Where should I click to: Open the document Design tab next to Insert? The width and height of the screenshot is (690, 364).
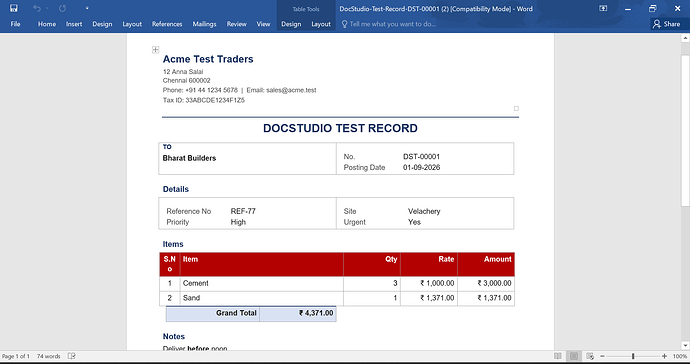(102, 24)
